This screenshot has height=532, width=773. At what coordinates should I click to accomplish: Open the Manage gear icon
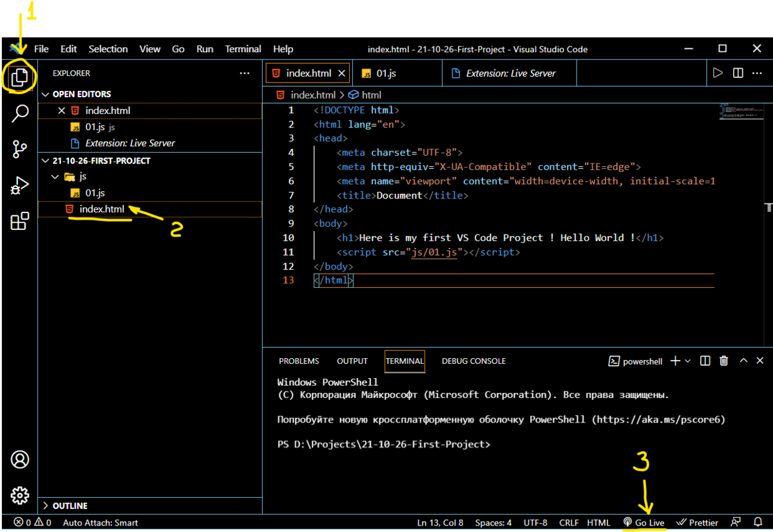coord(19,495)
